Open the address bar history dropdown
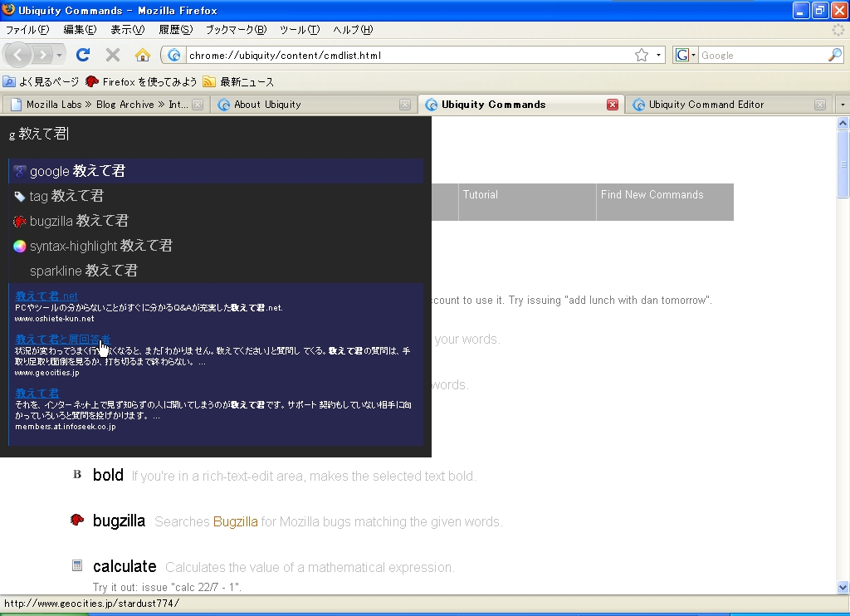The width and height of the screenshot is (850, 616). 658,55
